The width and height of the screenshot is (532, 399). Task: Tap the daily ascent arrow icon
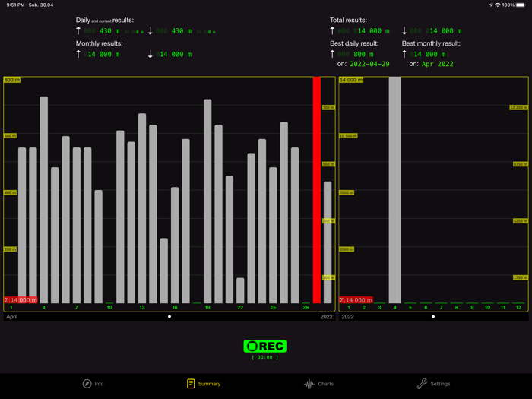(78, 31)
